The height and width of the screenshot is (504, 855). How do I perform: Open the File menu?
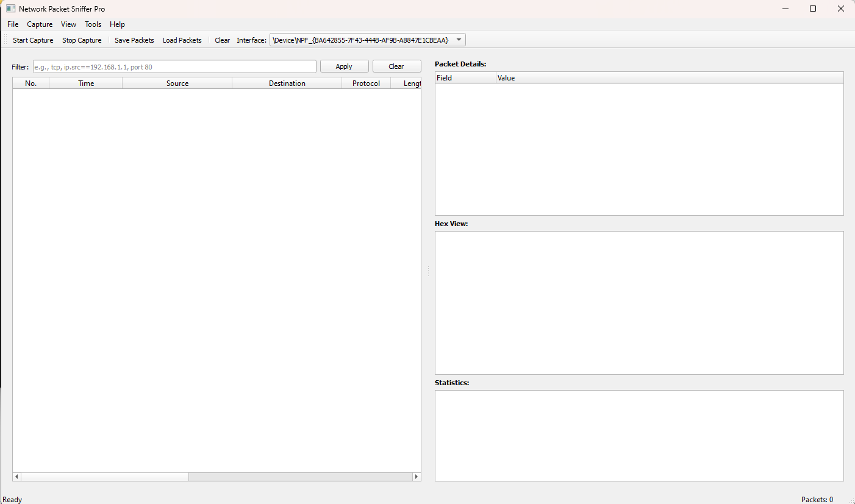[13, 24]
